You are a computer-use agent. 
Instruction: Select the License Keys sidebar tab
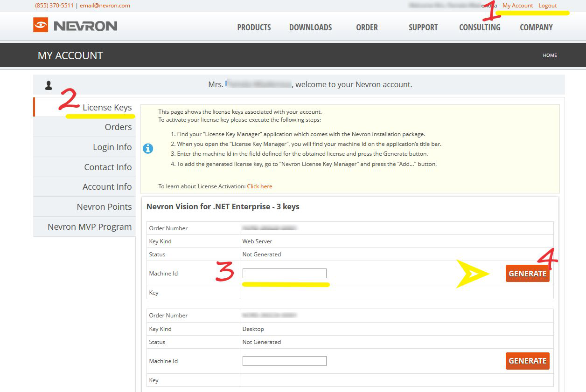pyautogui.click(x=107, y=108)
